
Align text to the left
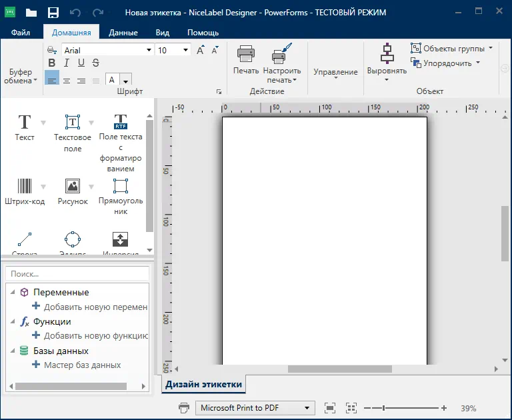pyautogui.click(x=52, y=79)
